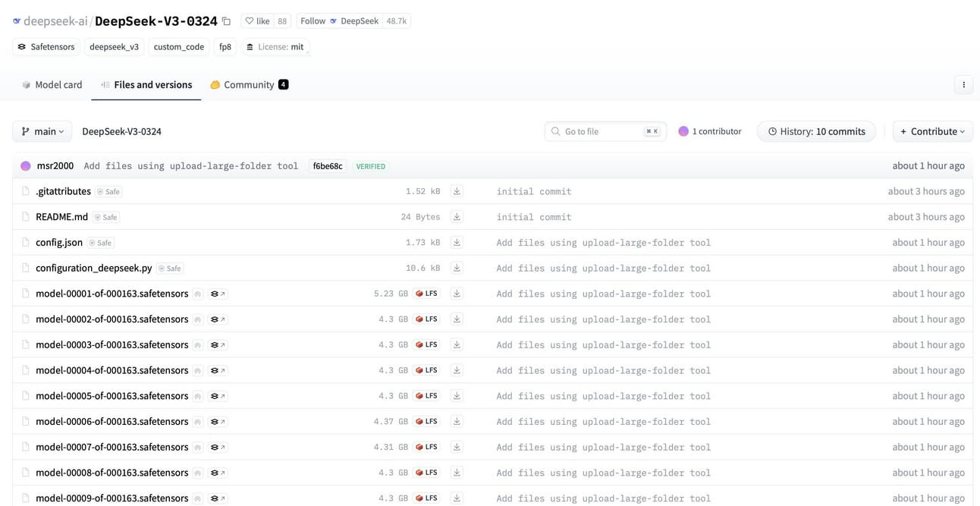The image size is (980, 506).
Task: Open model-00009-of-000163.safetensors file link
Action: (112, 498)
